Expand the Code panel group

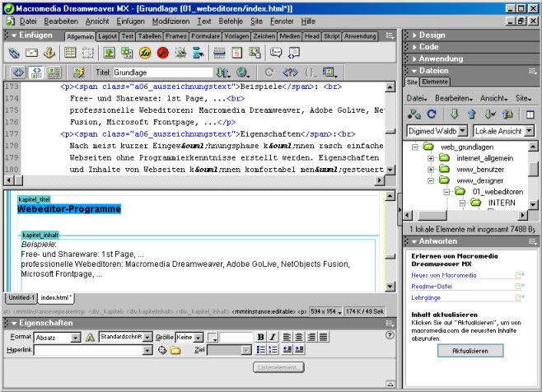[x=414, y=47]
